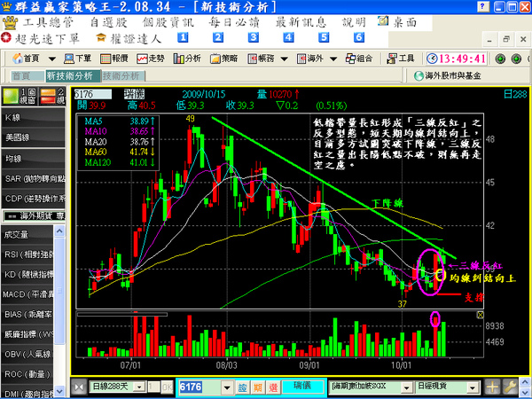Image resolution: width=532 pixels, height=399 pixels.
Task: Open the 下單 order toolbar button
Action: (x=77, y=59)
